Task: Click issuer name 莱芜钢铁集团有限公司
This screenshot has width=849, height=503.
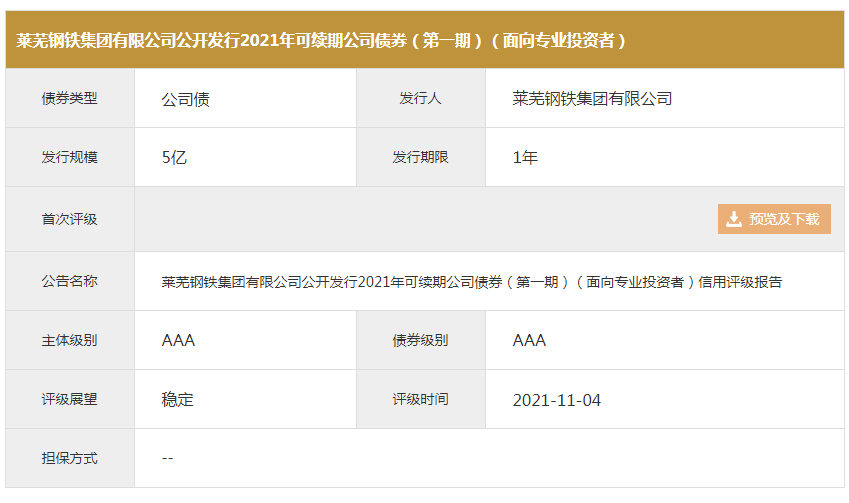Action: click(x=592, y=99)
